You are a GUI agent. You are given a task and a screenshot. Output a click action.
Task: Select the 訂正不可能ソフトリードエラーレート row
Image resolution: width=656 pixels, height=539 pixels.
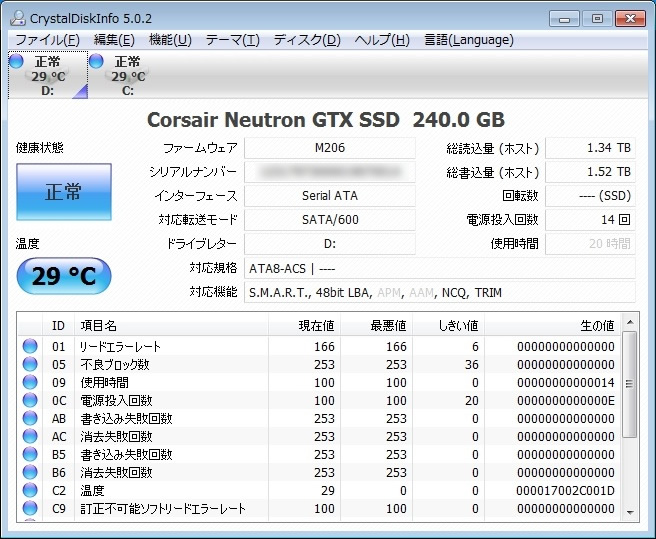[319, 508]
